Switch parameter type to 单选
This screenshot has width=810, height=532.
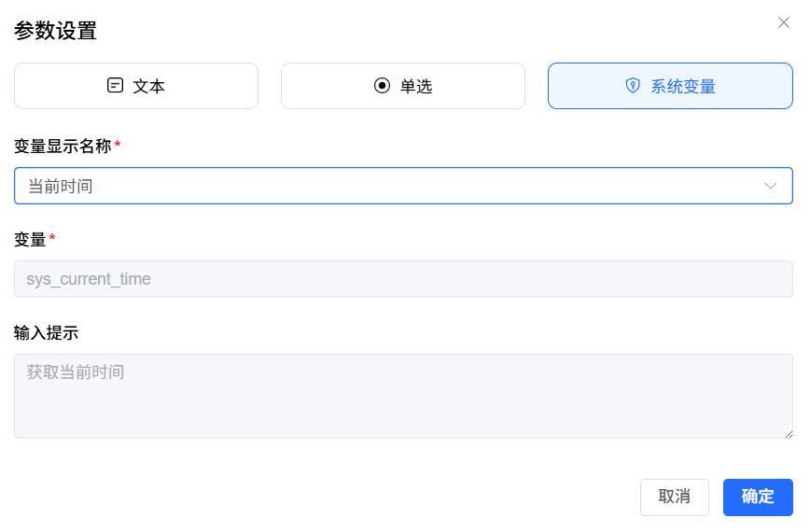403,86
